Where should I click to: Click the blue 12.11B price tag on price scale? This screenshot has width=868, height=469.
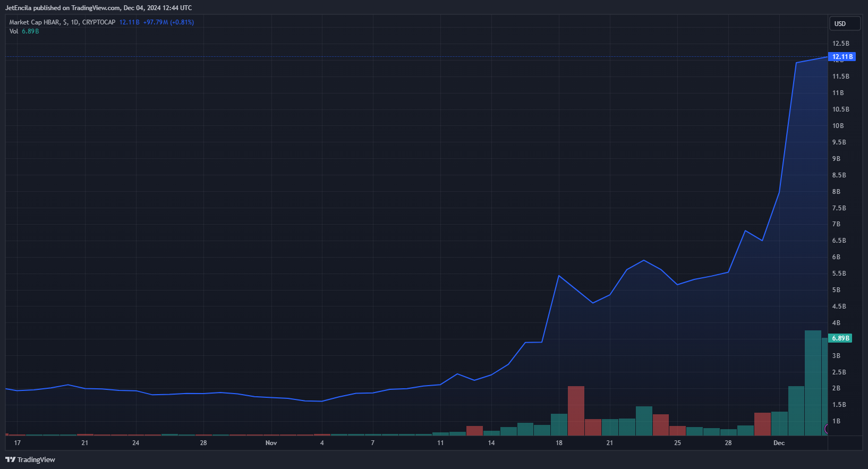point(842,57)
